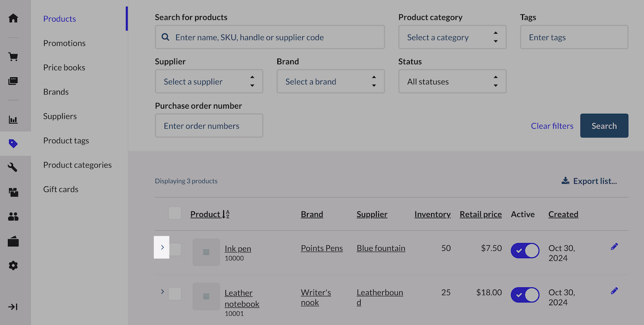
Task: Open the customers people icon
Action: click(x=13, y=216)
